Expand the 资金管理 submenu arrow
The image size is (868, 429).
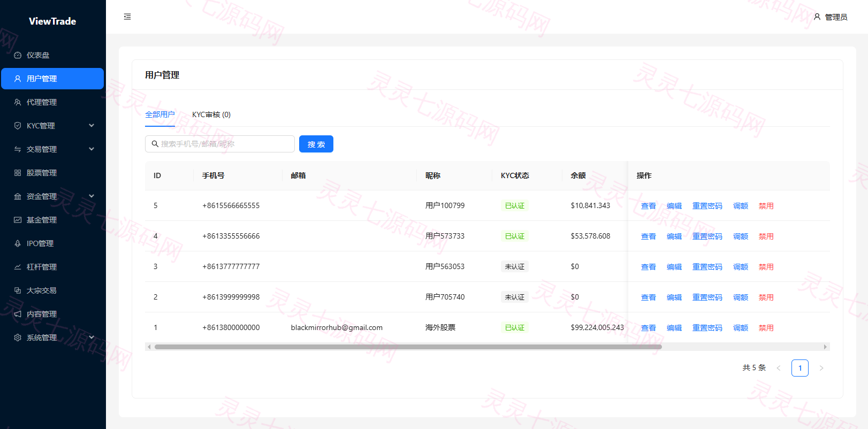(x=92, y=196)
